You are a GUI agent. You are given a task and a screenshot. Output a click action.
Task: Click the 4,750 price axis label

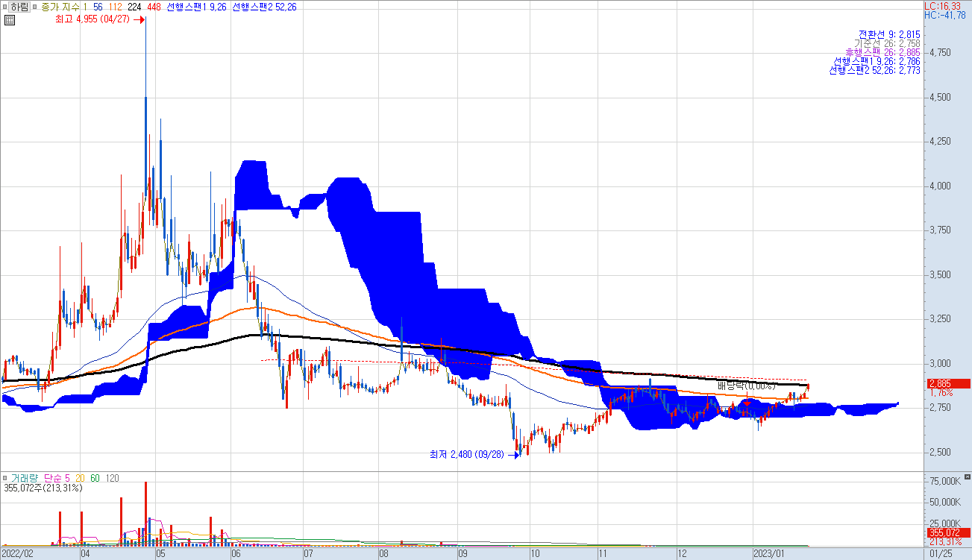pyautogui.click(x=940, y=52)
